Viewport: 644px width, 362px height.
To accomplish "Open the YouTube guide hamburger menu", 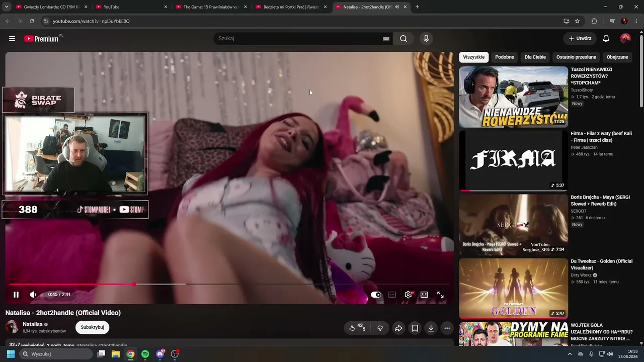I will (x=12, y=39).
